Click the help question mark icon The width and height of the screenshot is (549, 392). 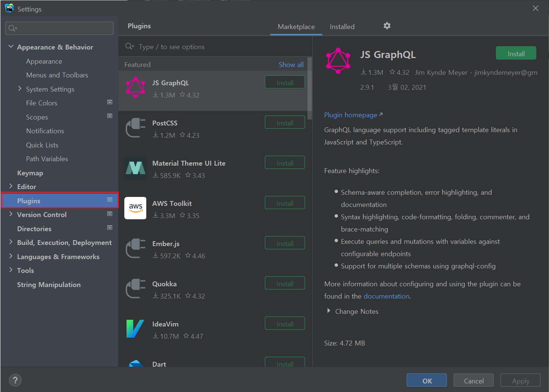(x=15, y=380)
